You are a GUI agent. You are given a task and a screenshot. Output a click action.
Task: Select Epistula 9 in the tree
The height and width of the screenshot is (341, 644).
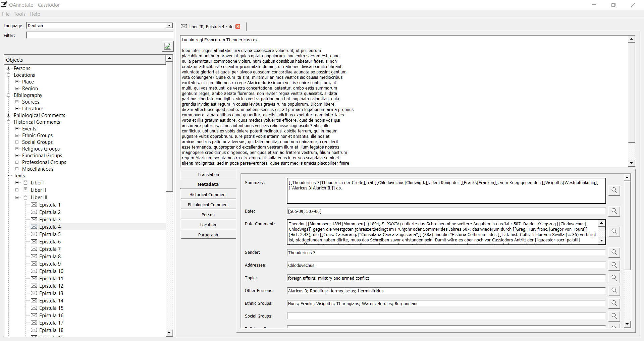50,264
